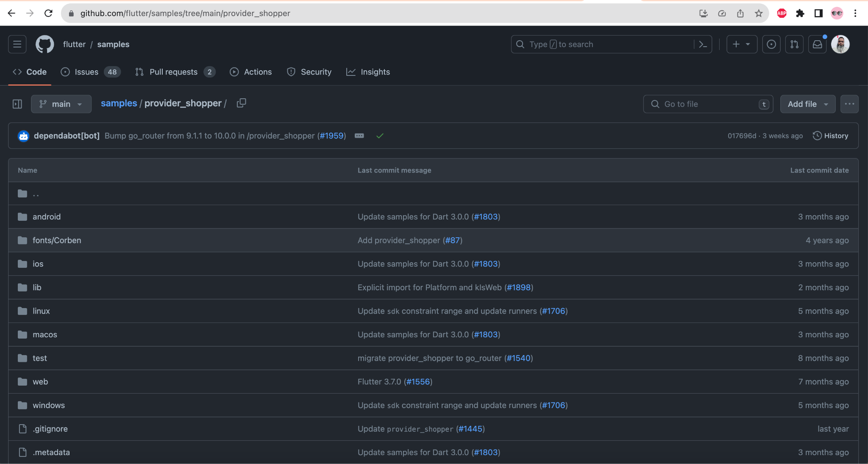868x464 pixels.
Task: Open the Notifications inbox icon
Action: pos(817,44)
